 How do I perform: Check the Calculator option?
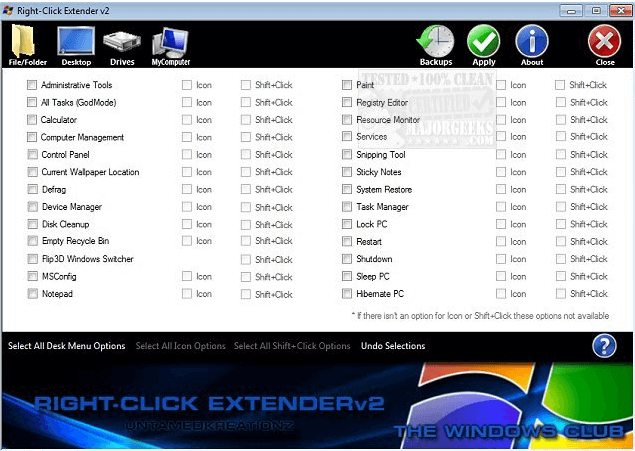point(32,120)
